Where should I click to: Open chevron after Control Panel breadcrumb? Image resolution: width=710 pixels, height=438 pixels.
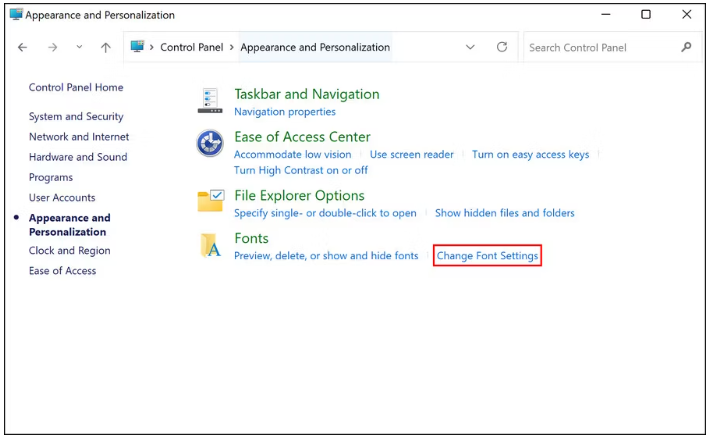coord(231,47)
